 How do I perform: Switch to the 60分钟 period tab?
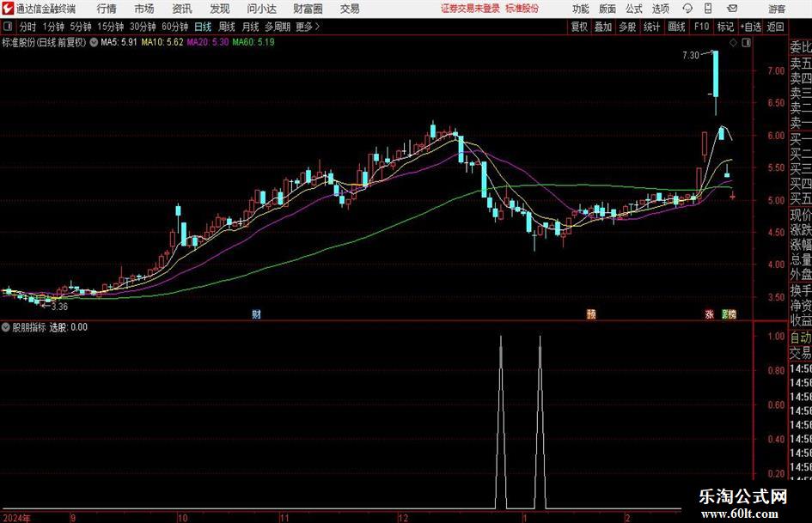[x=175, y=27]
